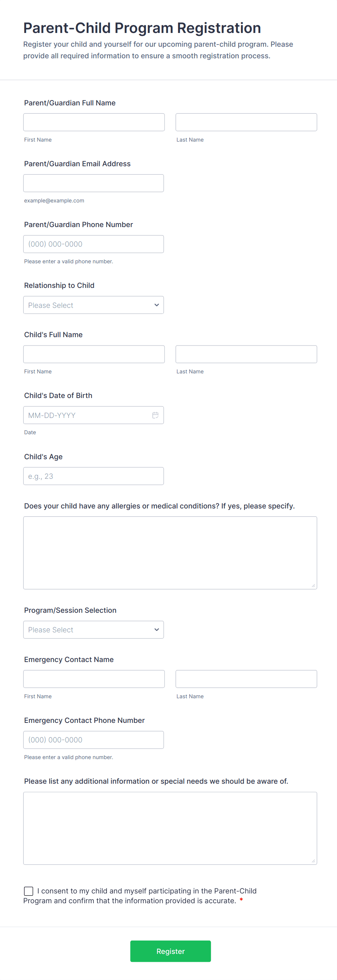Click the emergency contact last name field
337x980 pixels.
pos(246,679)
